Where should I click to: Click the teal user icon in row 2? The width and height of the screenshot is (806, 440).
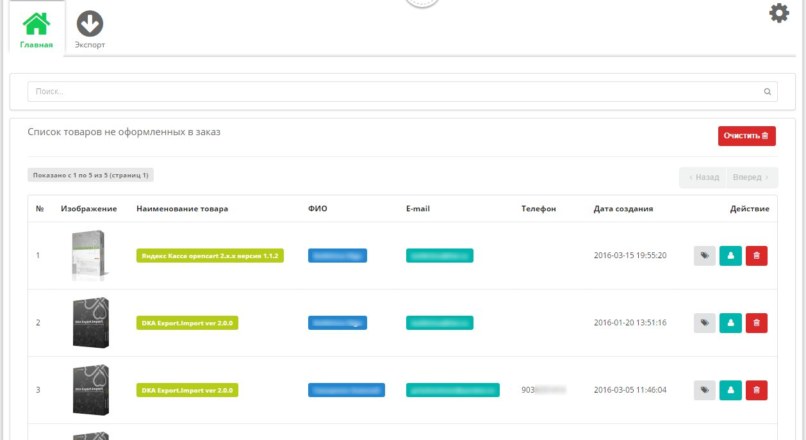point(730,323)
